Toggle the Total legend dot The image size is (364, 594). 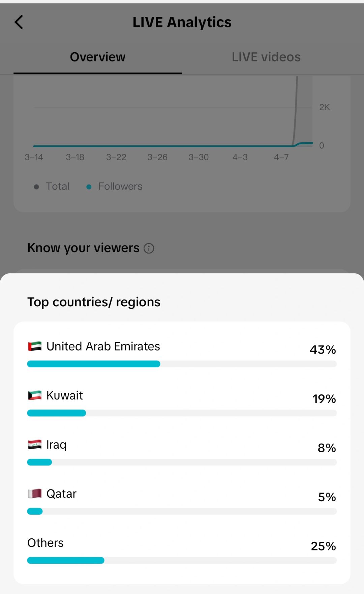(36, 187)
